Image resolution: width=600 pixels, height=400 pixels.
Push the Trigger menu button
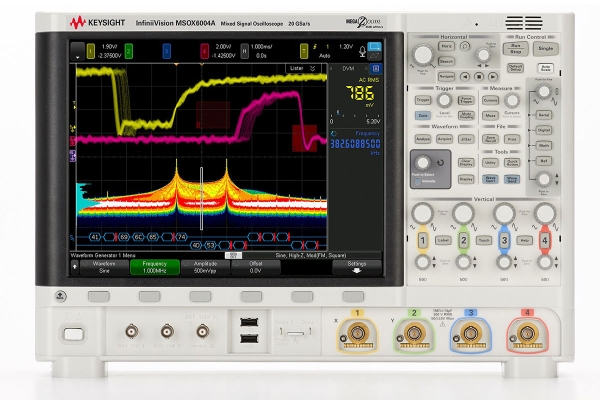click(423, 100)
